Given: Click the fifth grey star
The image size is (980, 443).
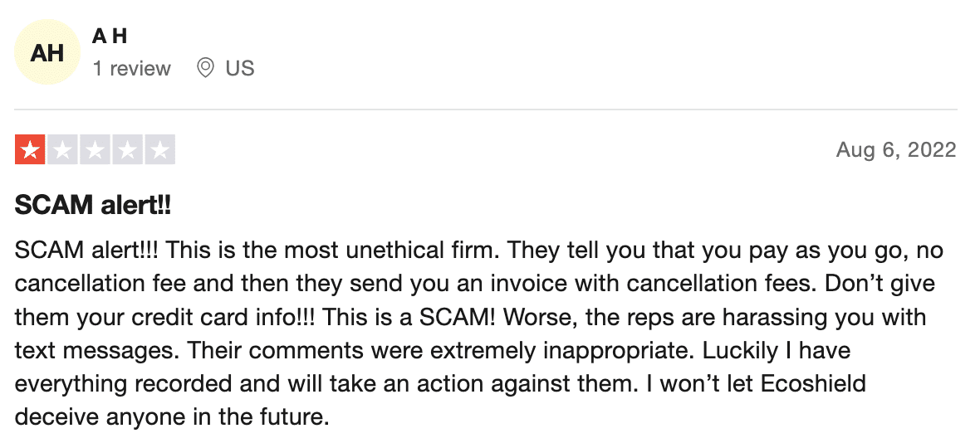Looking at the screenshot, I should point(160,150).
